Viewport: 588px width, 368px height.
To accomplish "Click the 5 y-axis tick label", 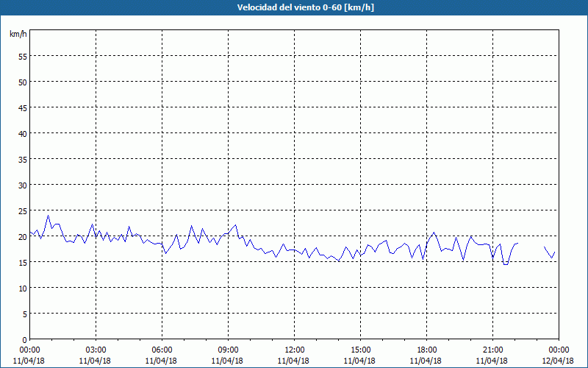I will pos(25,316).
